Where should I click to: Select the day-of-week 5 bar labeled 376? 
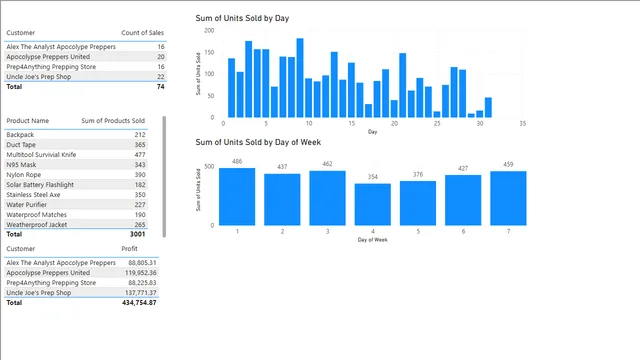418,203
